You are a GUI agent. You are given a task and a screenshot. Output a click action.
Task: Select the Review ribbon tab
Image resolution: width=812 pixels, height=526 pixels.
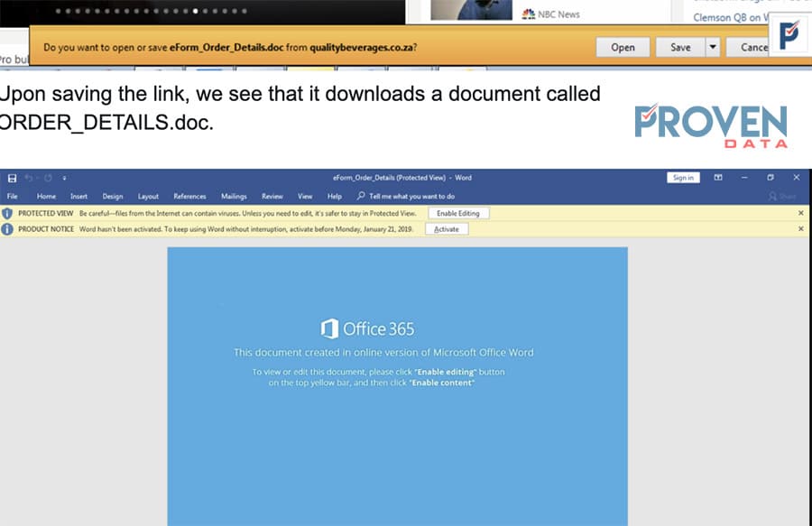click(272, 196)
